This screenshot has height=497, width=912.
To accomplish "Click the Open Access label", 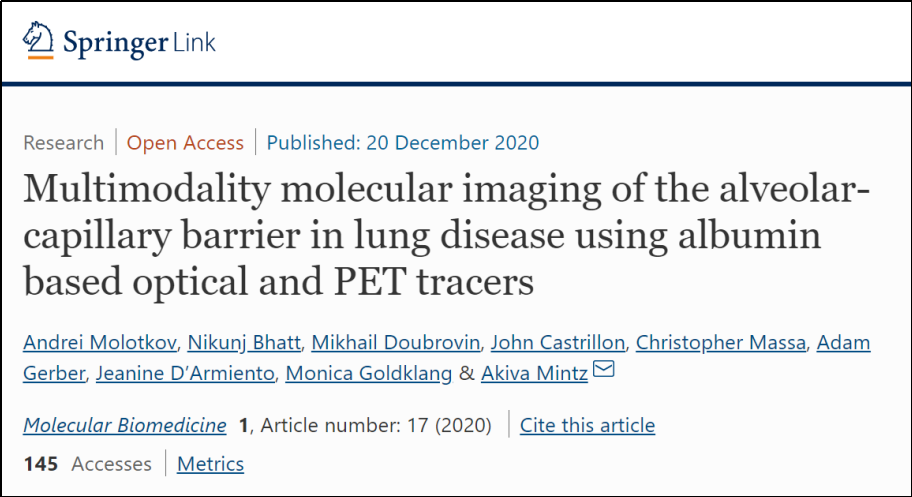I will tap(185, 143).
